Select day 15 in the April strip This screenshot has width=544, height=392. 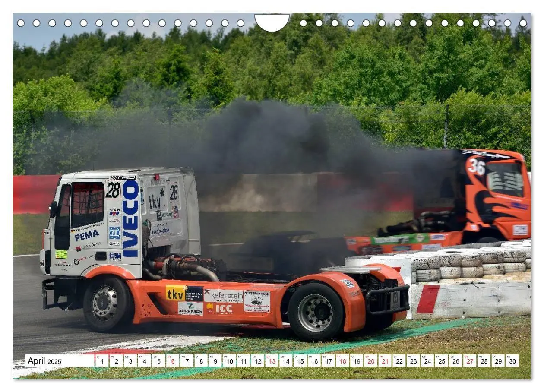300,361
